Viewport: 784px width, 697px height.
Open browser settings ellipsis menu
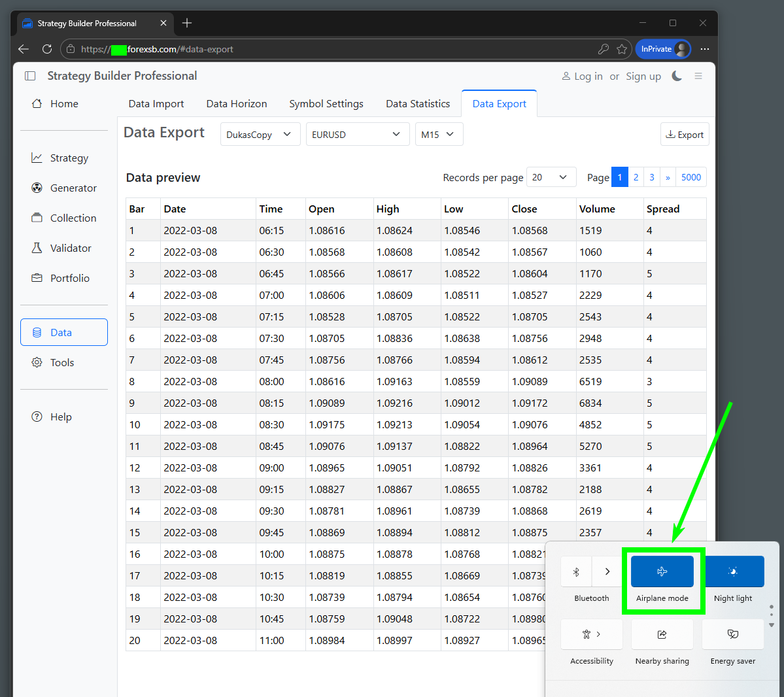[704, 49]
